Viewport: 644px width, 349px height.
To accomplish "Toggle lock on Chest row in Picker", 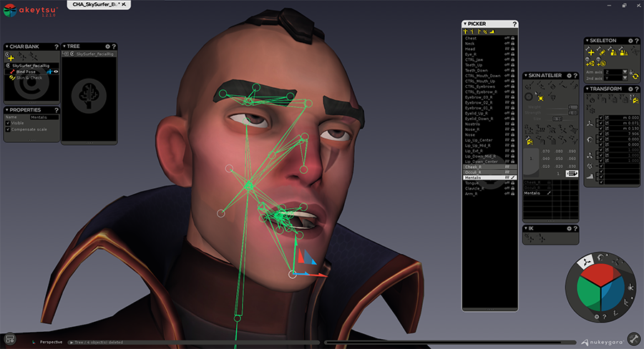I will click(513, 38).
